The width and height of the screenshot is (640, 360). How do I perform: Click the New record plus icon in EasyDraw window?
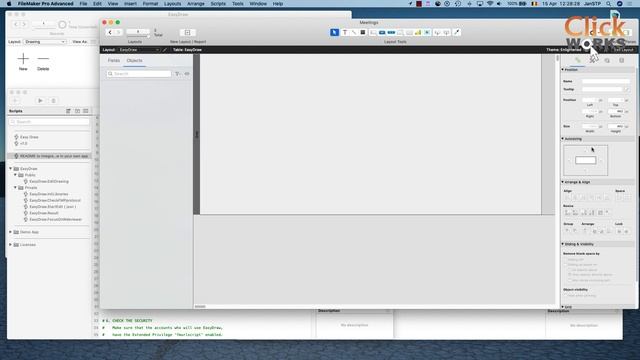[x=23, y=59]
